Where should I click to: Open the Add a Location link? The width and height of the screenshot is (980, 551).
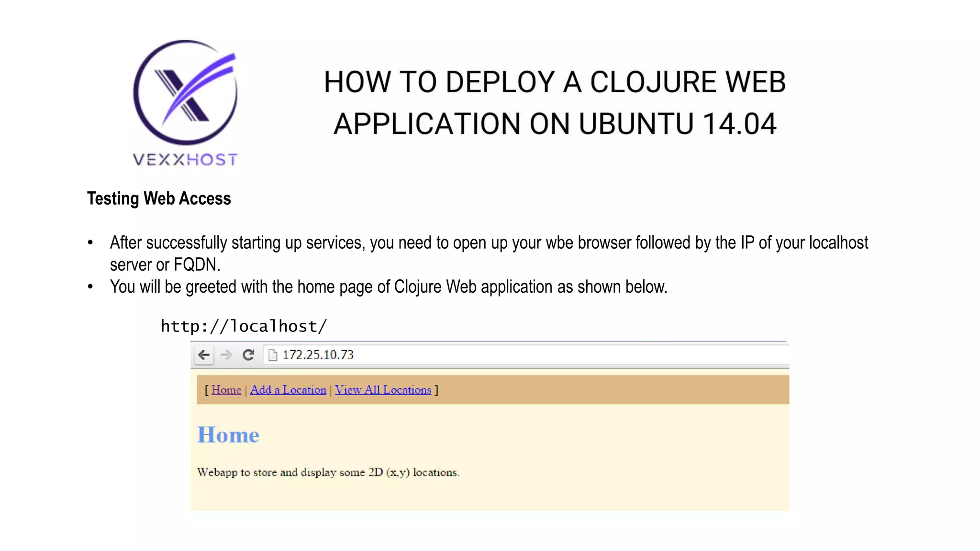tap(288, 390)
